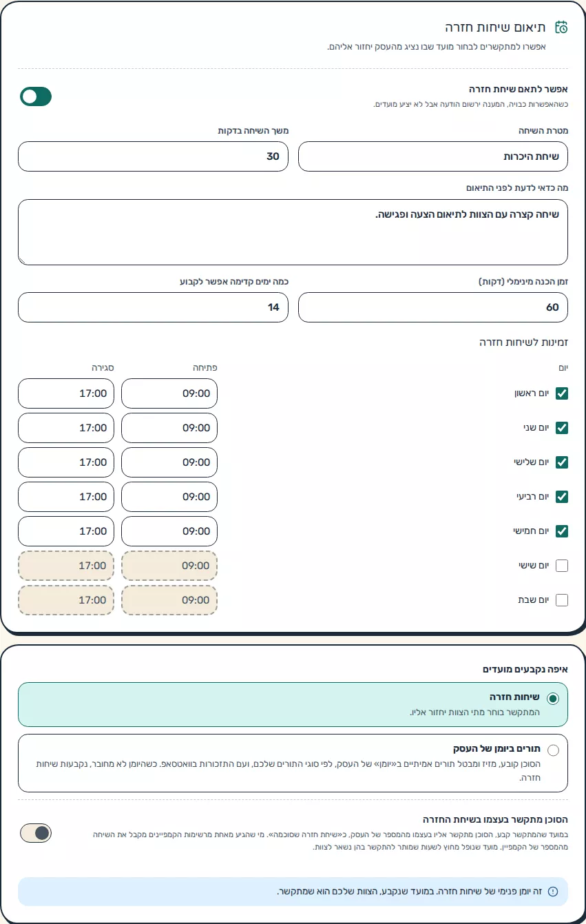
Task: Check the "יום שישי" checkbox
Action: click(562, 566)
